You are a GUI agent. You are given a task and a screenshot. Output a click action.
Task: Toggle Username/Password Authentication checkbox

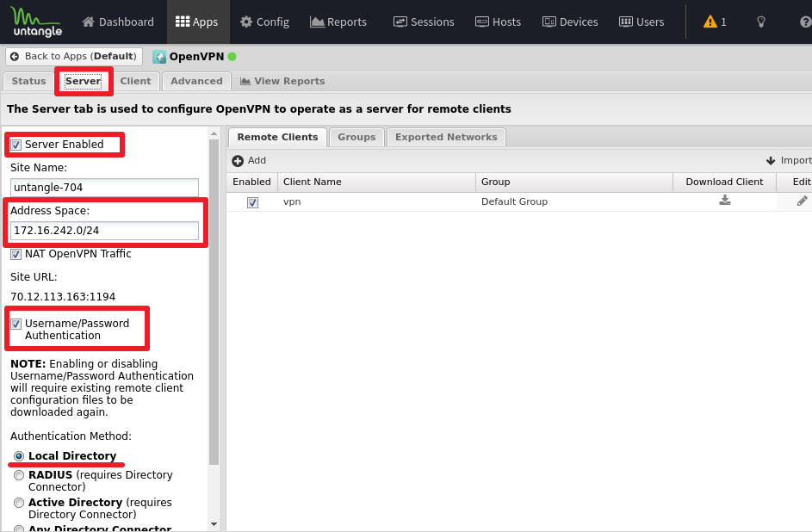coord(16,324)
